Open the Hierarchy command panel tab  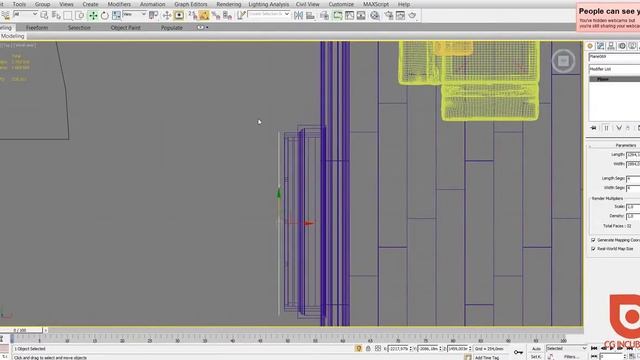(x=611, y=46)
